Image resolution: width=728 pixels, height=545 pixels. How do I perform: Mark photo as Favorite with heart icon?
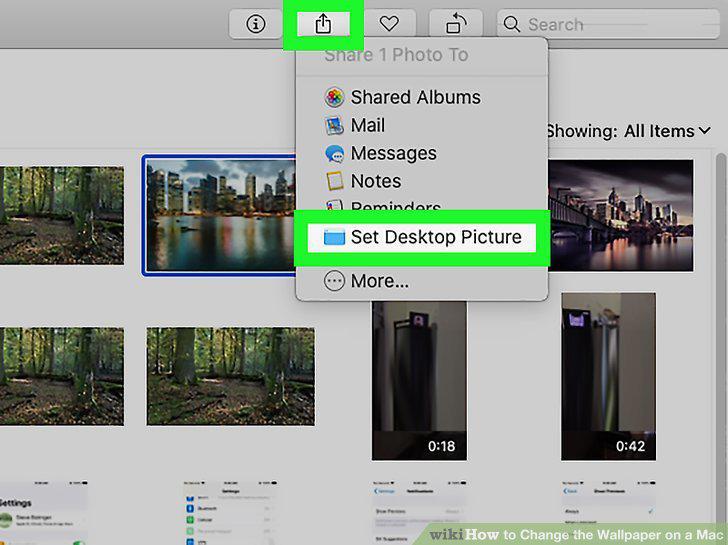coord(389,23)
